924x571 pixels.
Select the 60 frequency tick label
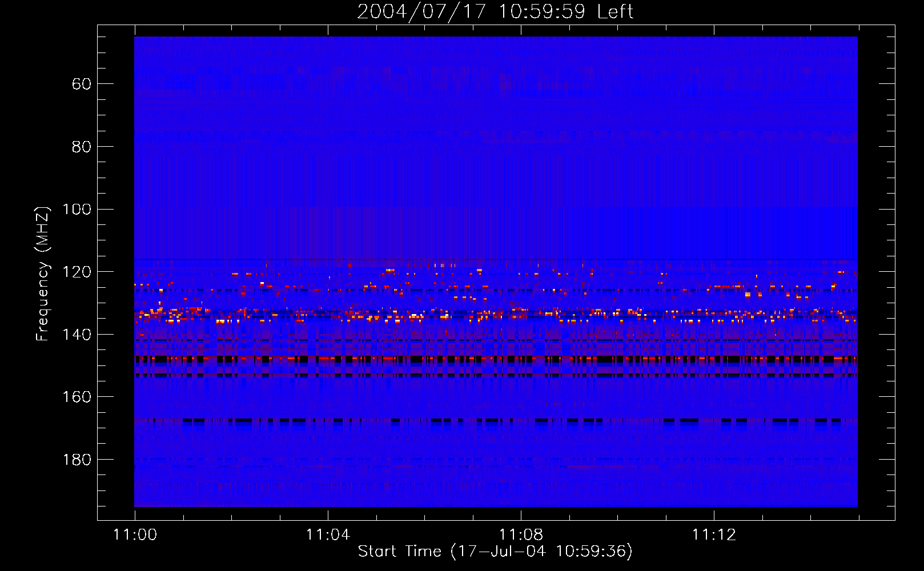pos(82,84)
